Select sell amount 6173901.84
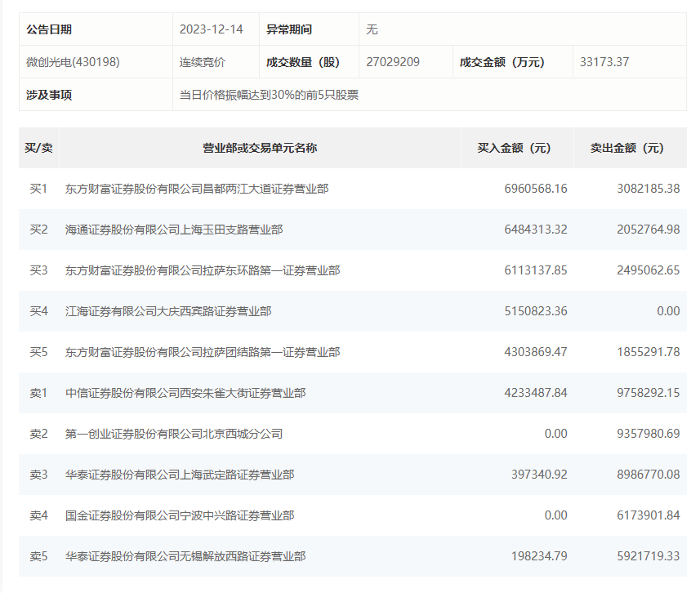The width and height of the screenshot is (700, 593). [649, 515]
